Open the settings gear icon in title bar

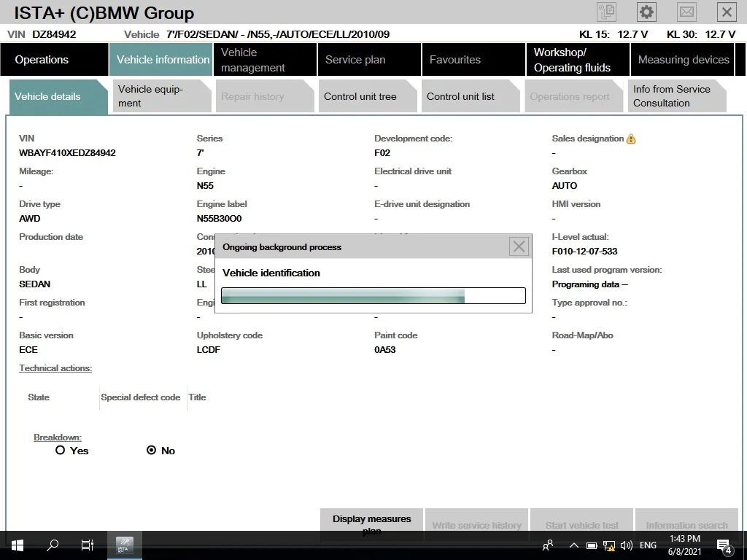pyautogui.click(x=646, y=12)
